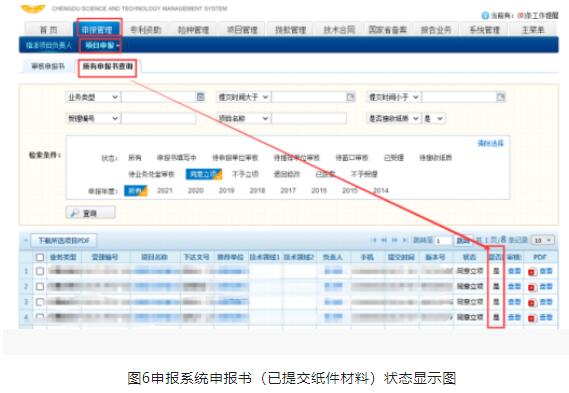
Task: Open the 提交时间小于 field selector
Action: pos(393,97)
